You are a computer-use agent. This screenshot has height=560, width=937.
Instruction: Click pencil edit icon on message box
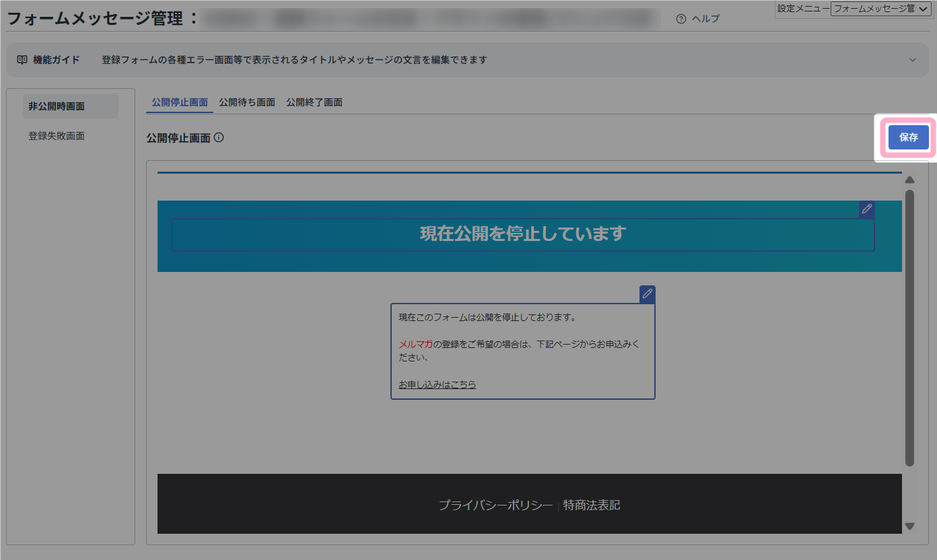[647, 294]
